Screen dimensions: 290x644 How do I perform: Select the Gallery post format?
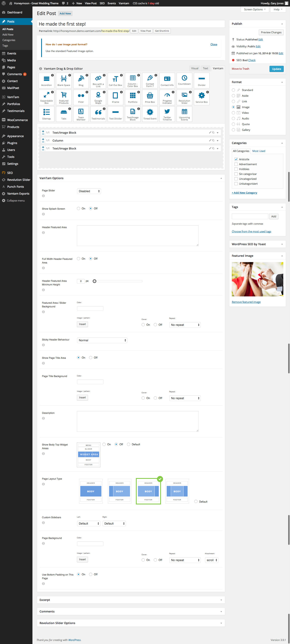click(x=233, y=130)
